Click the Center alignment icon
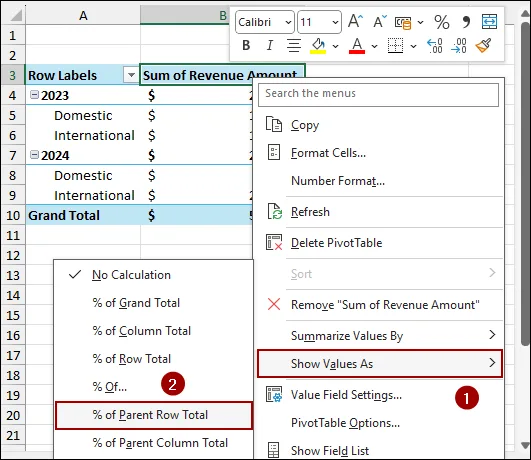Viewport: 531px width, 460px height. click(x=294, y=45)
